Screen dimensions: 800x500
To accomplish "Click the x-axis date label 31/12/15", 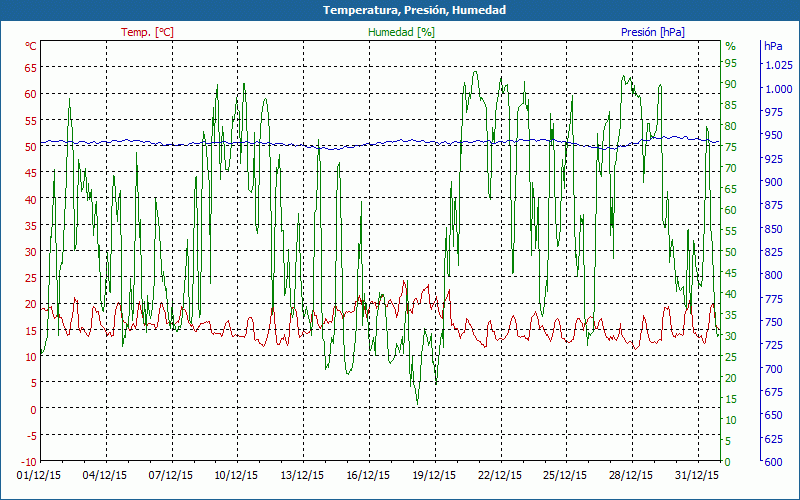I will coord(697,475).
